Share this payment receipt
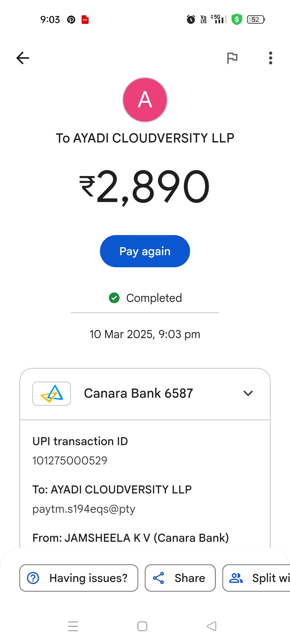290x644 pixels. (180, 578)
